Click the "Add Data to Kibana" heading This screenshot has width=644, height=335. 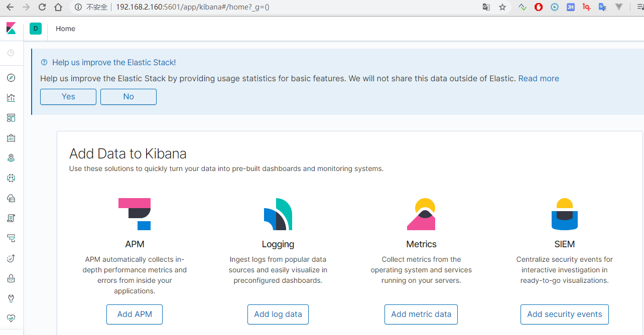[128, 153]
